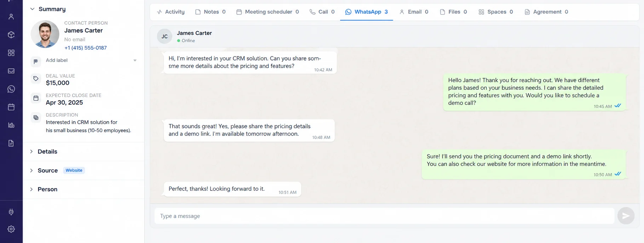
Task: Click James Carter name in chat header
Action: point(194,33)
